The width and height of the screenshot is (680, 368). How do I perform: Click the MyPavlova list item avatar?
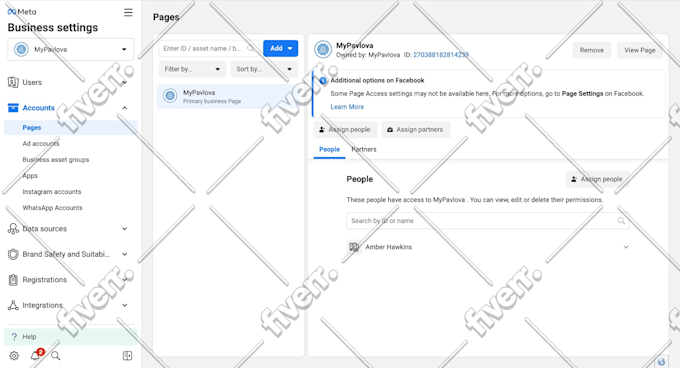[x=170, y=96]
